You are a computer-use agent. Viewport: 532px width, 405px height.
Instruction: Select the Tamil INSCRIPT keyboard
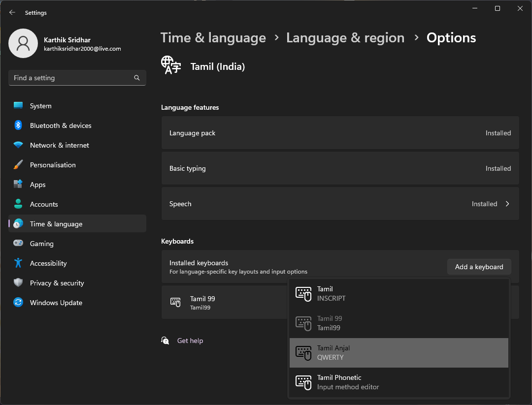tap(399, 293)
